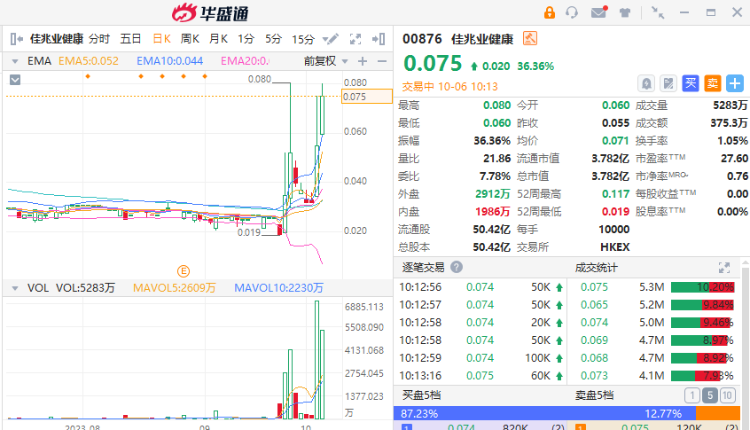Select the 日K daily candlestick tab
Viewport: 750px width, 430px height.
click(162, 39)
